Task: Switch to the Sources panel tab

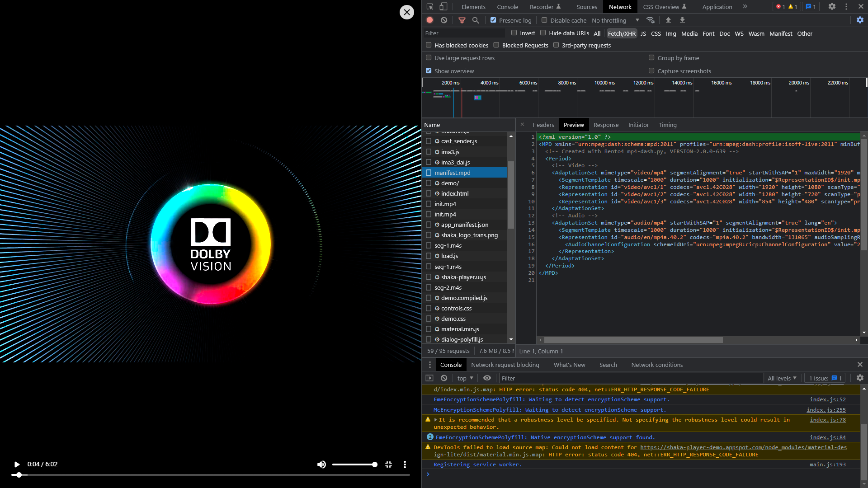Action: (x=586, y=7)
